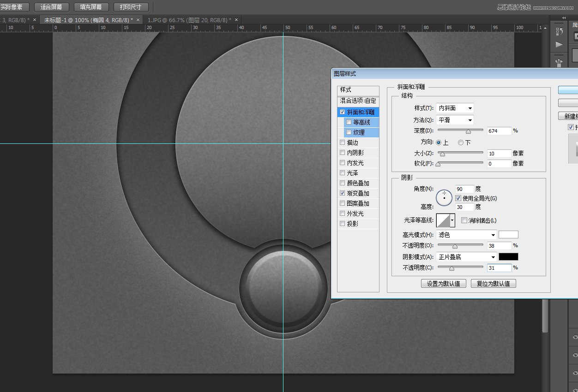Click the 适合屏幕 button in top toolbar

click(52, 6)
